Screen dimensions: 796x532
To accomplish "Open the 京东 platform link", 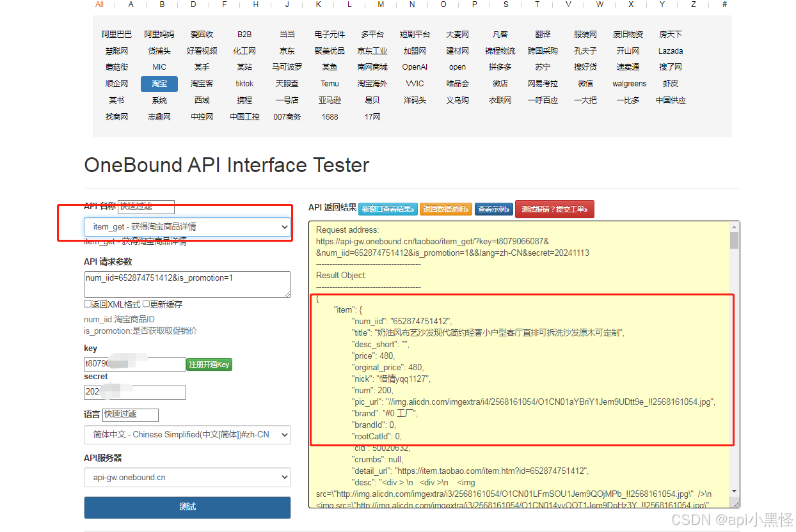I will (x=287, y=51).
